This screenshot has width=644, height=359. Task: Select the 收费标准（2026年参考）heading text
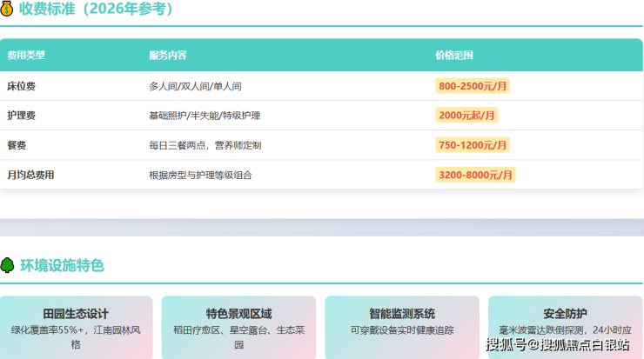(99, 9)
